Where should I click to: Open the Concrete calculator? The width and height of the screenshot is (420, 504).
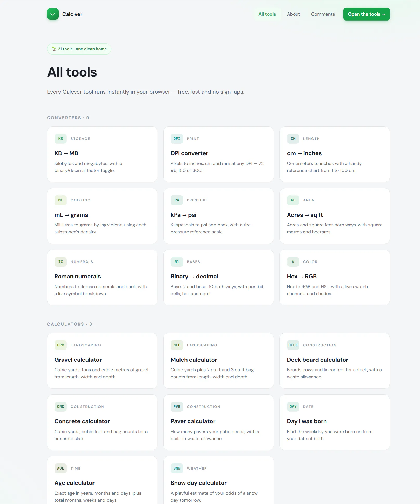point(102,422)
